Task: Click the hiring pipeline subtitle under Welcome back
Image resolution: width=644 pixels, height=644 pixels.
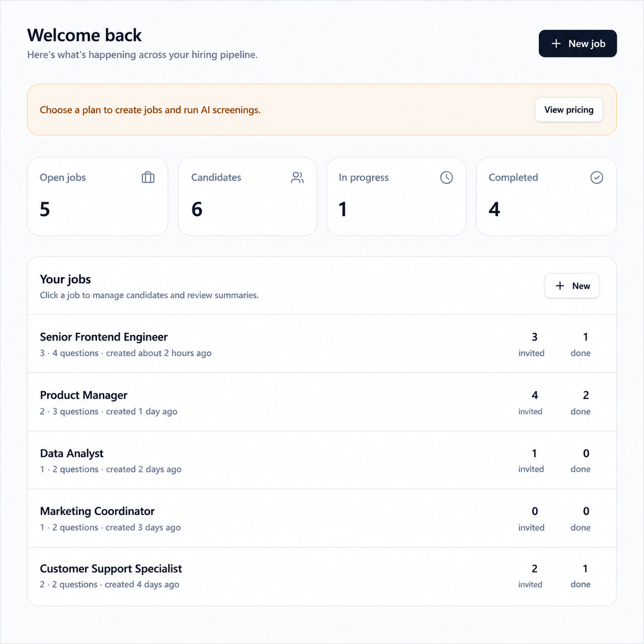Action: [x=142, y=55]
